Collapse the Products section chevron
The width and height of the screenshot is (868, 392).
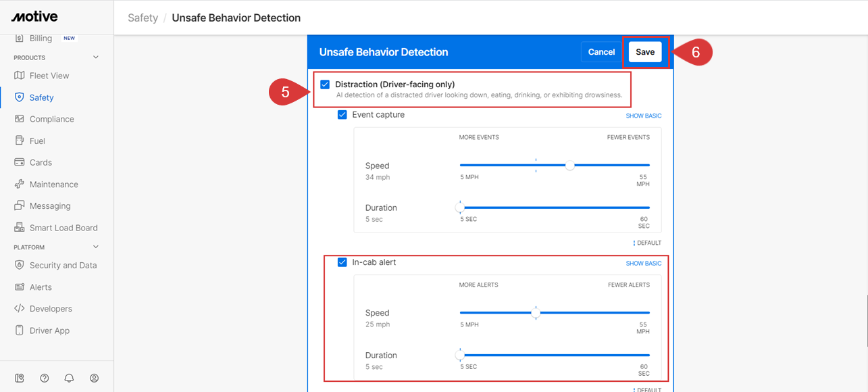coord(95,57)
